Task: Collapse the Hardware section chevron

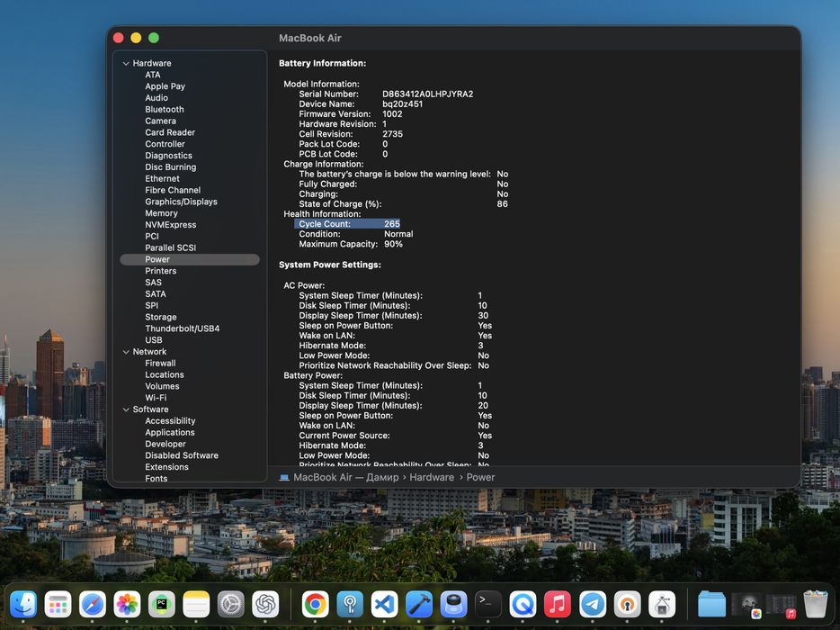Action: (126, 63)
